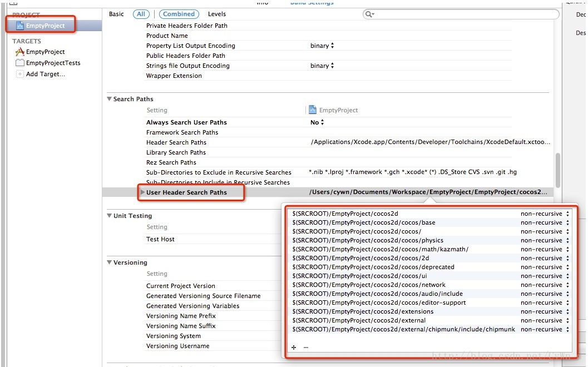Change recursion for cocos/editor-support path
Viewport: 588px width, 367px height.
(x=545, y=303)
